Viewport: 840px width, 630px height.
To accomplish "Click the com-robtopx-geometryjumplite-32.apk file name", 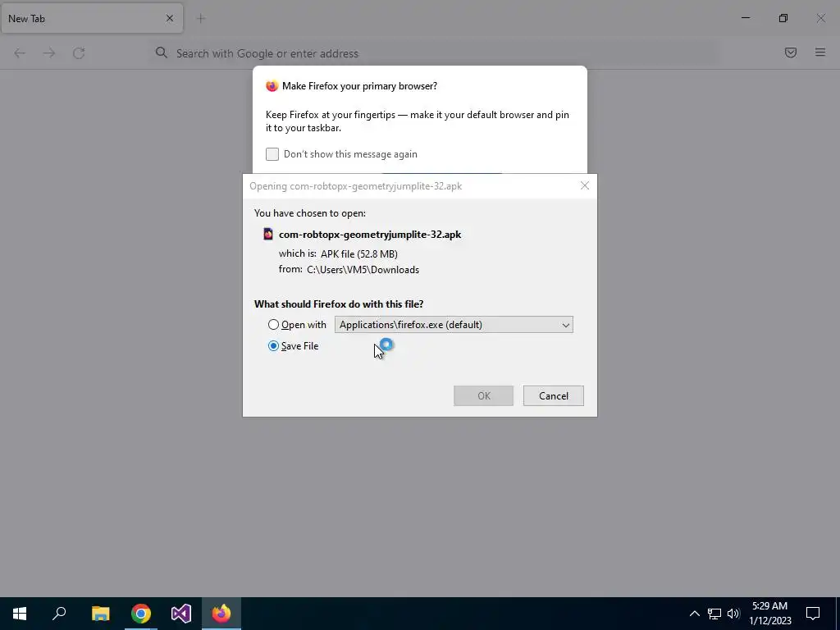I will tap(370, 234).
